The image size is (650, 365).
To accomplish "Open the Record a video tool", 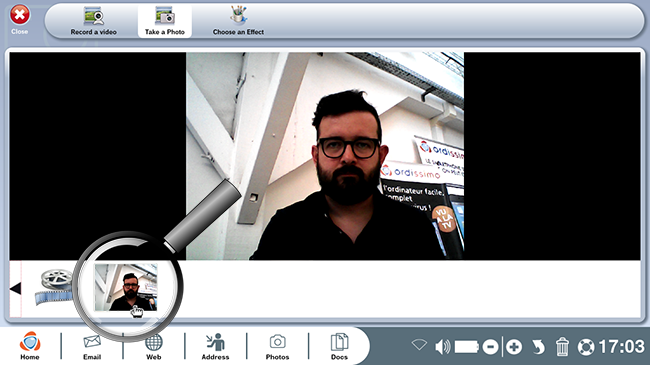I will coord(93,22).
